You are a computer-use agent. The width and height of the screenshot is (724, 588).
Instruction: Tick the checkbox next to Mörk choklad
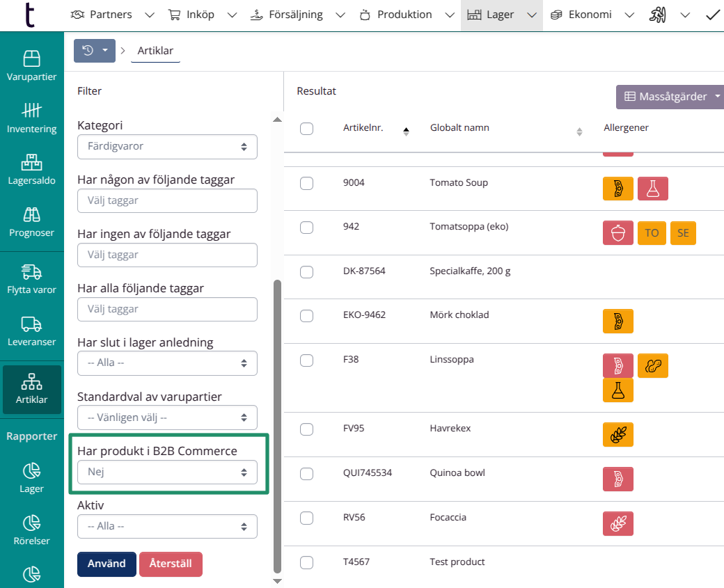click(306, 315)
